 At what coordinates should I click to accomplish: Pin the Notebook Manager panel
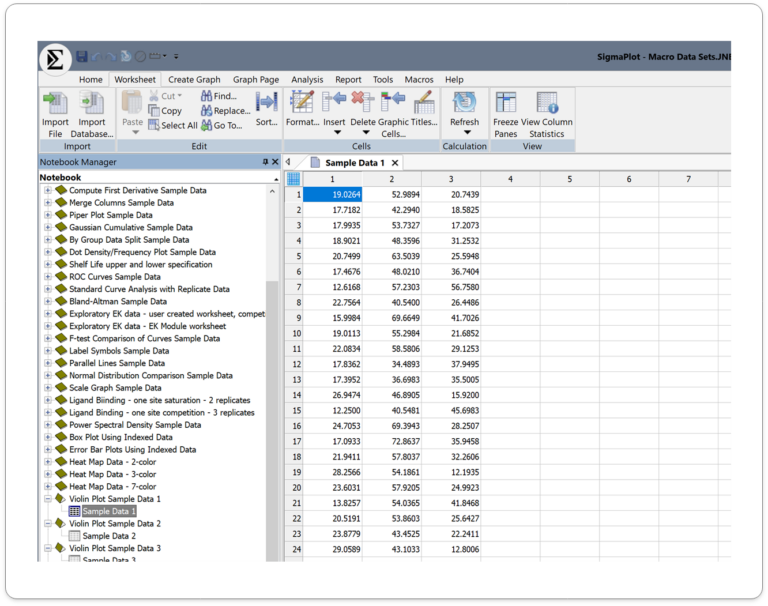point(265,162)
